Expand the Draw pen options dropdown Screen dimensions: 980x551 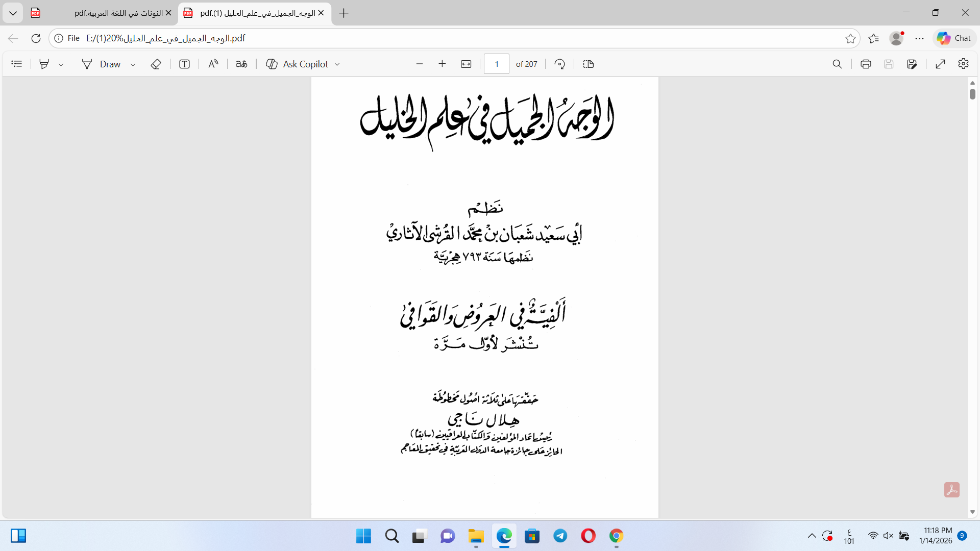pos(133,64)
